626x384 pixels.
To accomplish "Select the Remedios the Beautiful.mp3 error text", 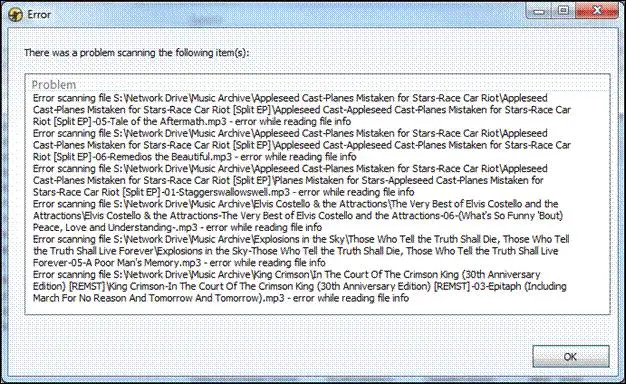I will click(x=195, y=156).
